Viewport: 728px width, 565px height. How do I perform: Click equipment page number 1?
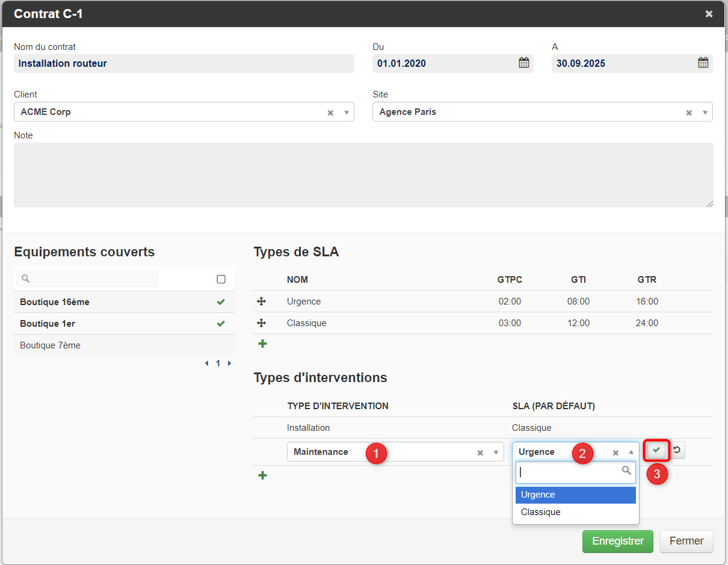[x=218, y=363]
